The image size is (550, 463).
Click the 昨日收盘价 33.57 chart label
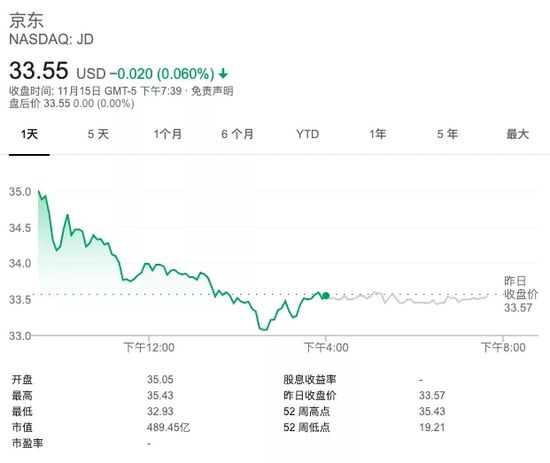pyautogui.click(x=521, y=294)
